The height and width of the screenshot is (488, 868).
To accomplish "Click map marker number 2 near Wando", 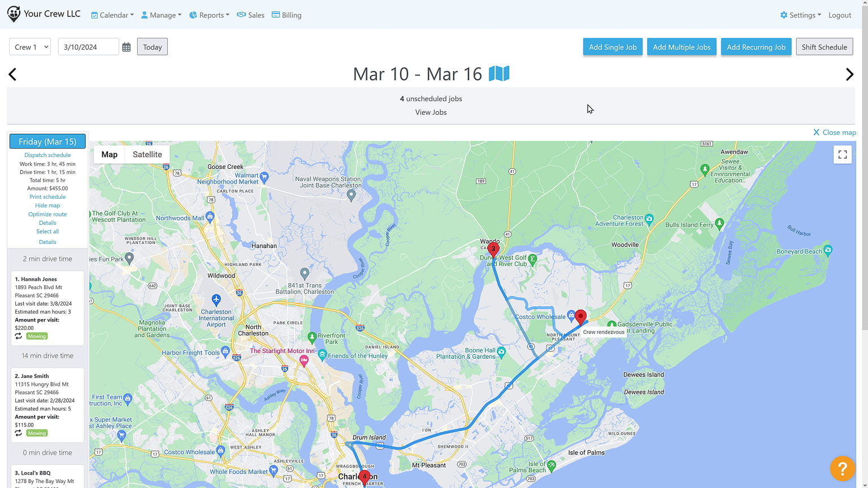I will 493,250.
